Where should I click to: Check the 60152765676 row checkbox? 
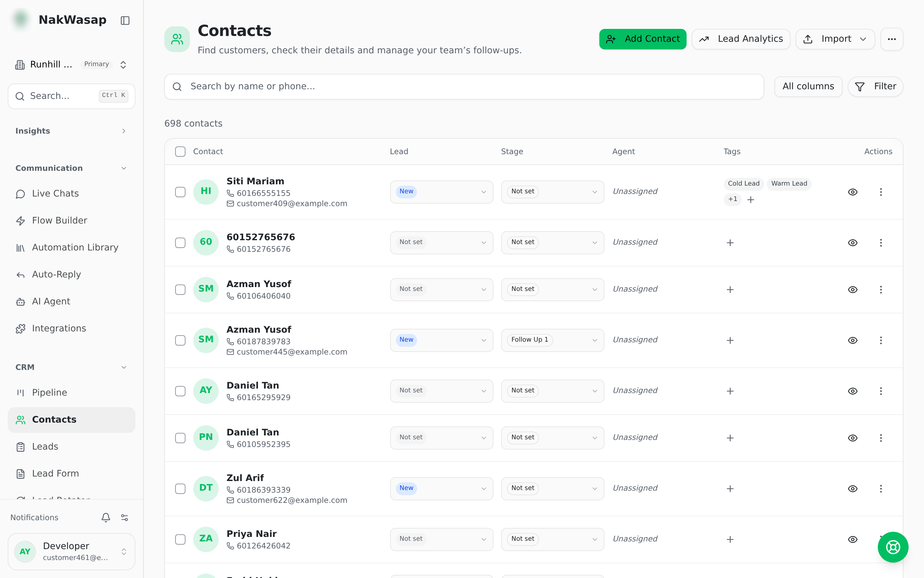point(180,243)
